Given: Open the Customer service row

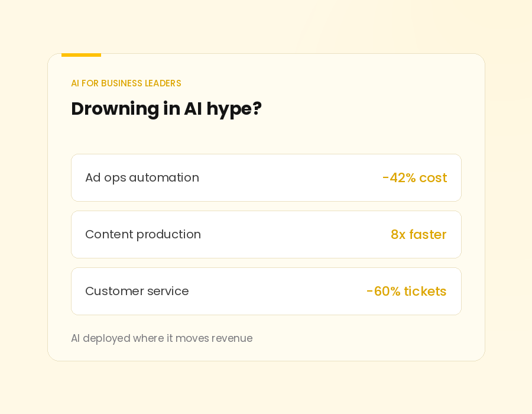Looking at the screenshot, I should [267, 291].
